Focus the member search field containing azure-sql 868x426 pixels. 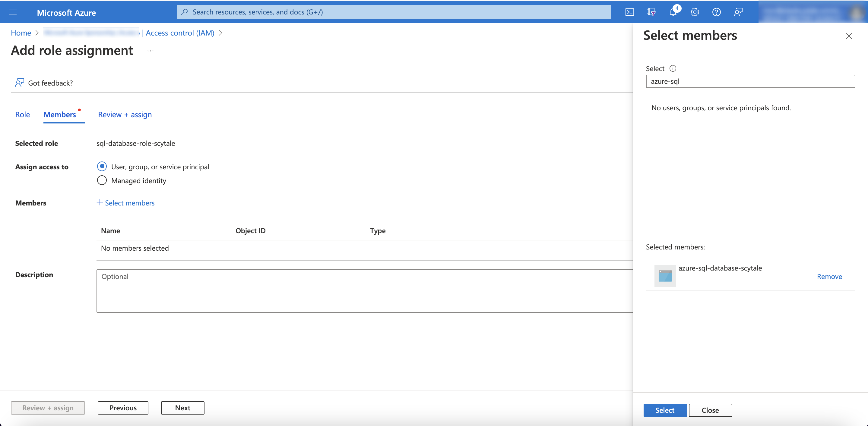point(750,81)
